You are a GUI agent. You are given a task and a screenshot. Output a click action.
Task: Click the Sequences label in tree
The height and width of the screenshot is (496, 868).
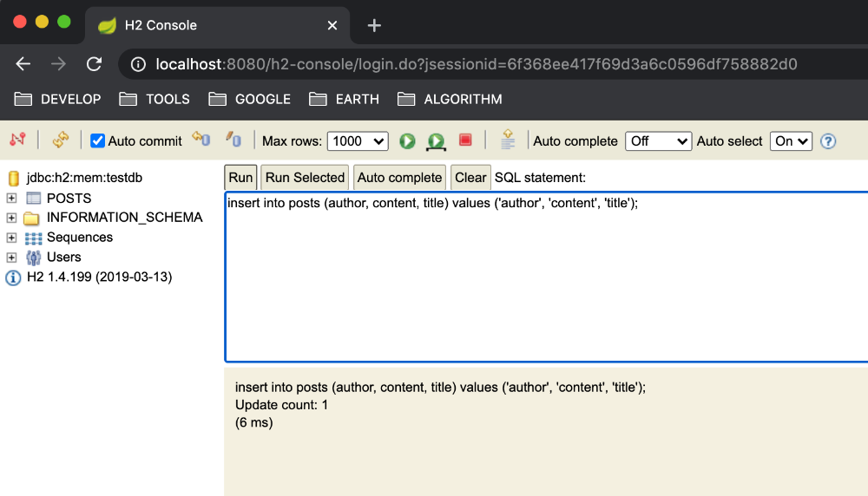[x=80, y=238]
